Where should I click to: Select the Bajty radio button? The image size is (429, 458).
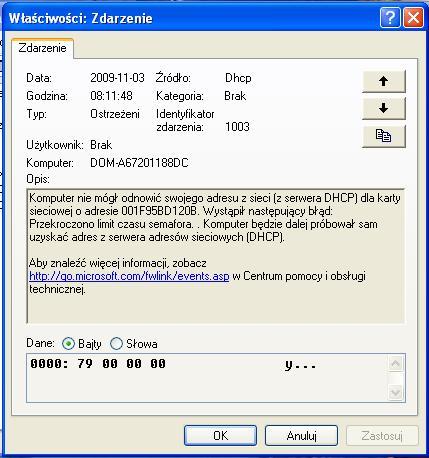pyautogui.click(x=68, y=344)
